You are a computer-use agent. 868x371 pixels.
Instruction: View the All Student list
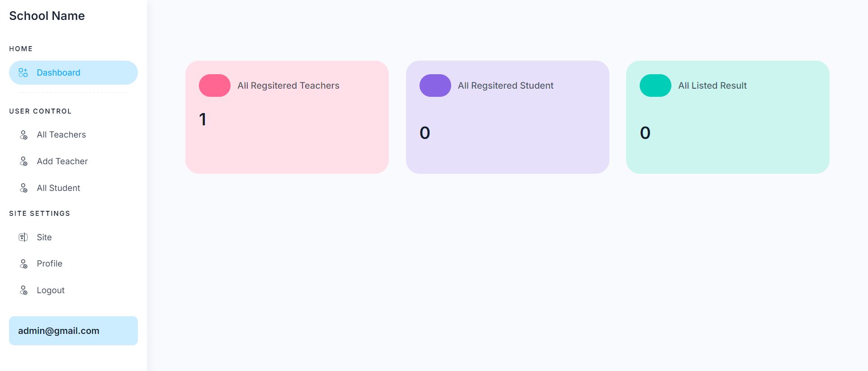click(58, 188)
